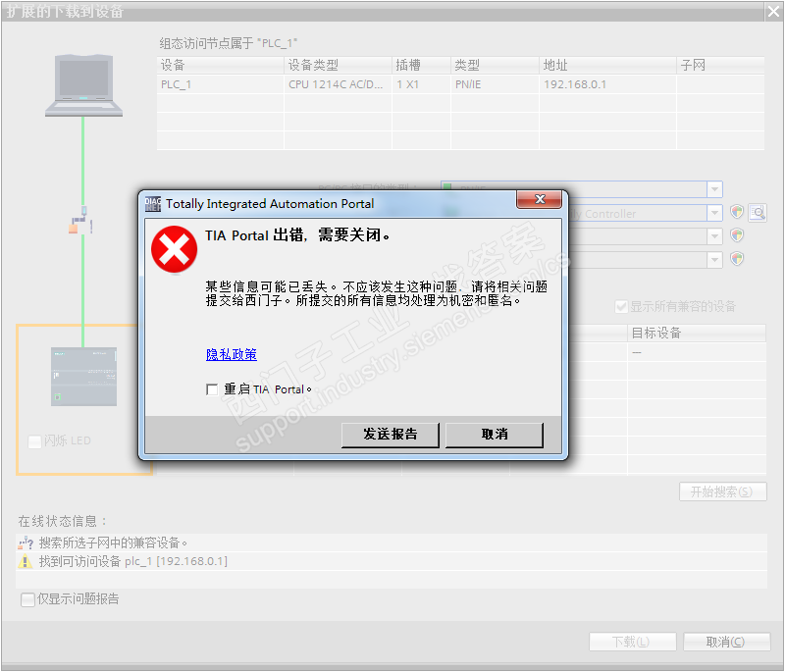
Task: Click the shield icon beside the fourth dropdown
Action: pos(737,259)
